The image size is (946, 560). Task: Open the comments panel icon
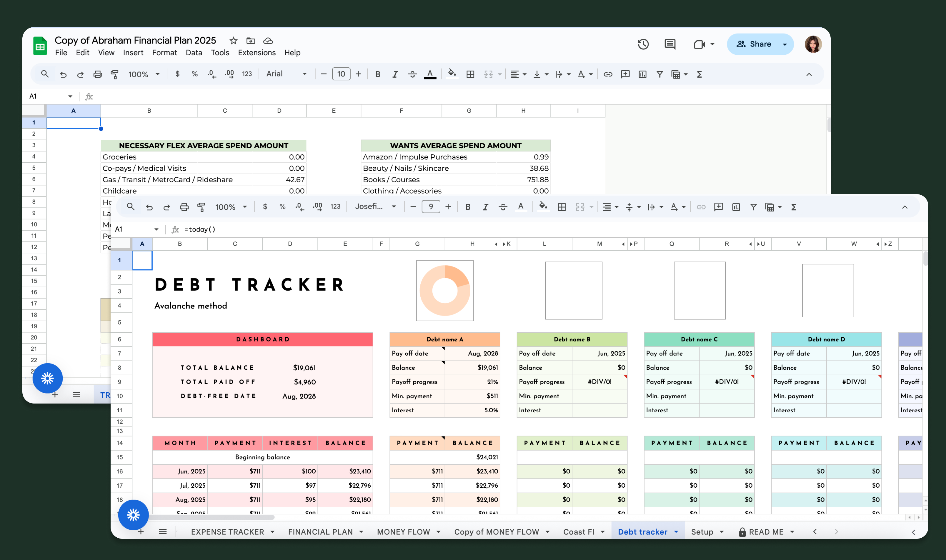(670, 44)
